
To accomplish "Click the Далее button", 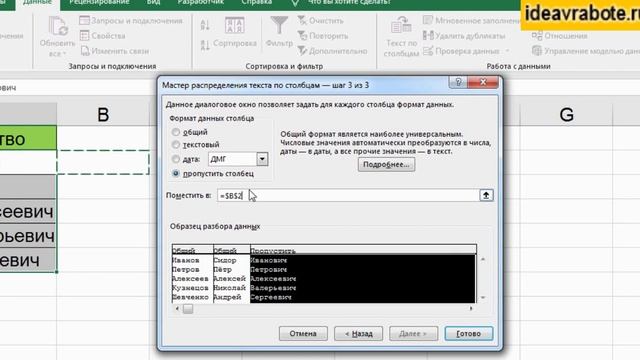I will pyautogui.click(x=413, y=333).
